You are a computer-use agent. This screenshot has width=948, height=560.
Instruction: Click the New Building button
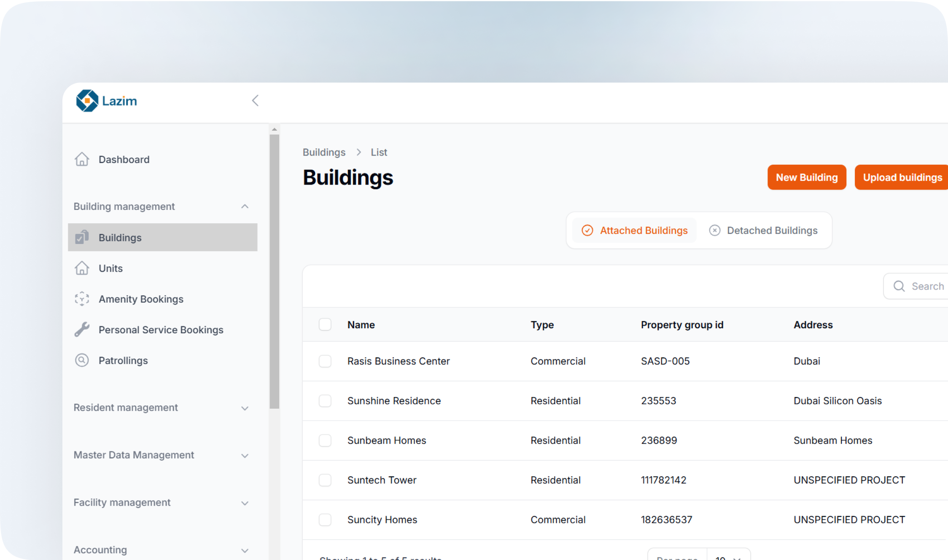[806, 177]
